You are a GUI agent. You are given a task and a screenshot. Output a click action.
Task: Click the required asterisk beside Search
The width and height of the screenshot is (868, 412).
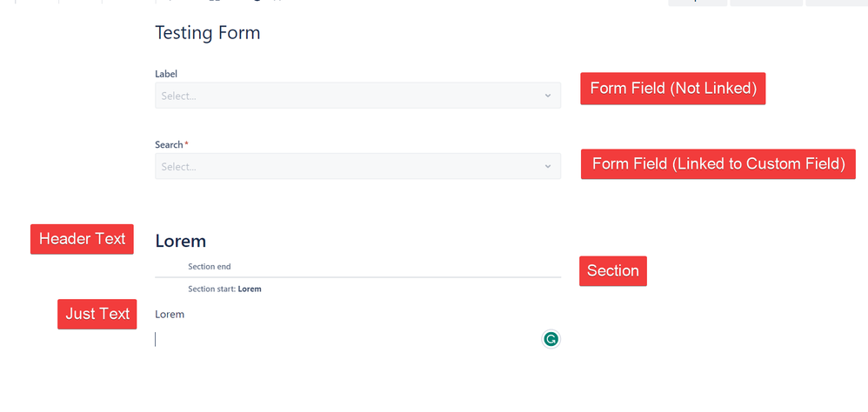click(x=186, y=144)
